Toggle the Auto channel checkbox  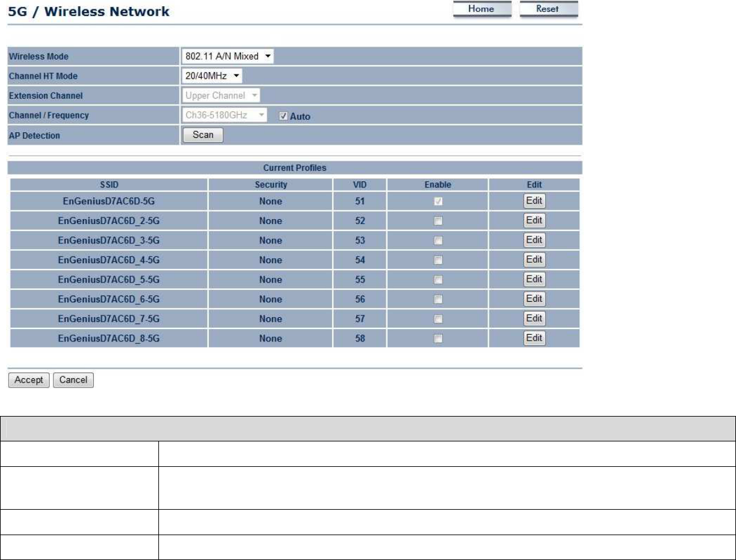(x=283, y=116)
